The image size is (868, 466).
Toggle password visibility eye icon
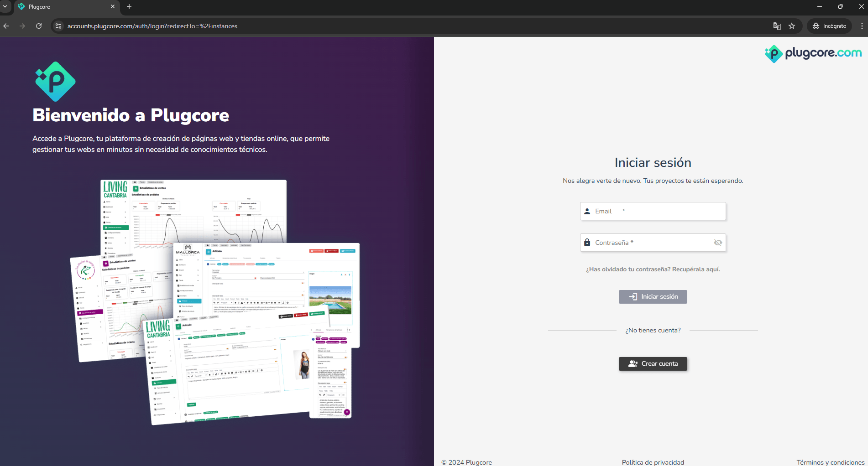[718, 243]
